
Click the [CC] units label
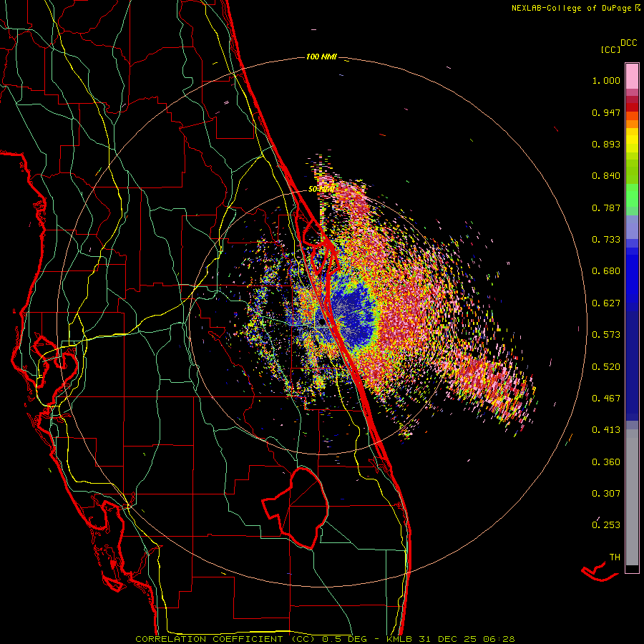[610, 49]
